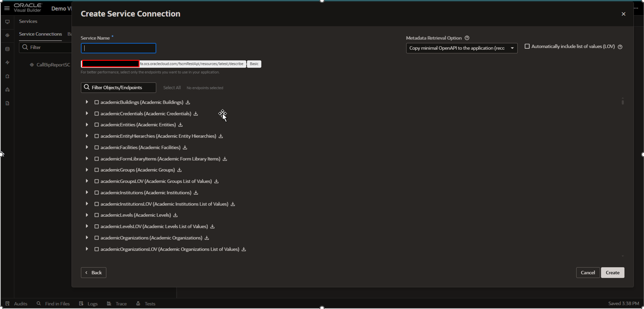
Task: Click the endpoints list scrollbar thumb
Action: [623, 101]
